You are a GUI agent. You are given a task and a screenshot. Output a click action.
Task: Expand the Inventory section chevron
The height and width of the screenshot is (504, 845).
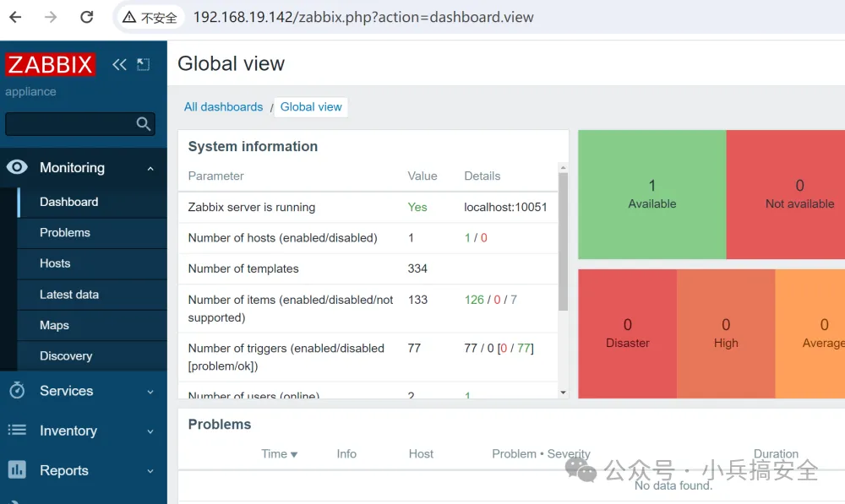click(150, 431)
